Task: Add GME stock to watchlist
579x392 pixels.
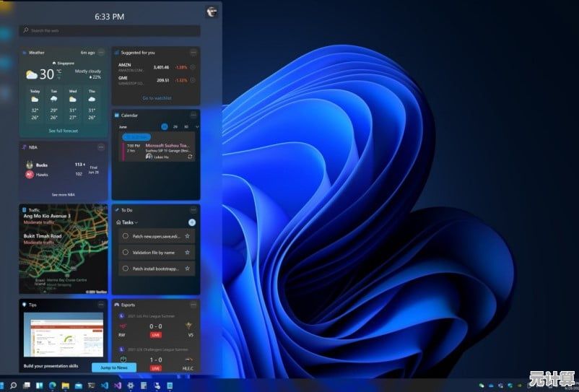Action: click(193, 80)
